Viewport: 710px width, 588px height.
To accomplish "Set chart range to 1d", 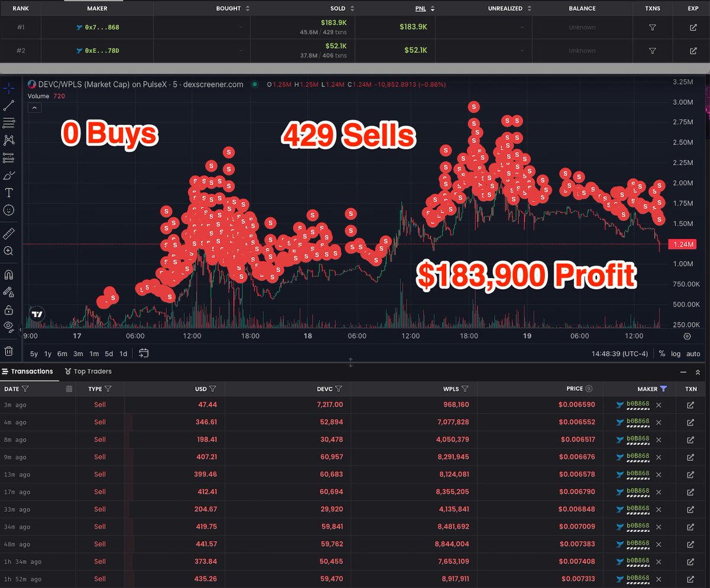I will [x=123, y=354].
